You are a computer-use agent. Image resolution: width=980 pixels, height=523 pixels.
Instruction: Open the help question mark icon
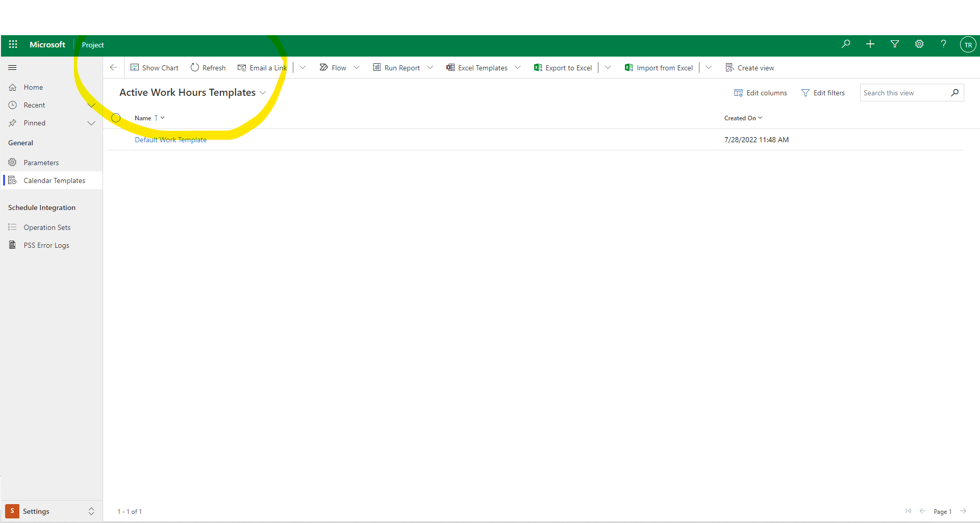pos(944,44)
